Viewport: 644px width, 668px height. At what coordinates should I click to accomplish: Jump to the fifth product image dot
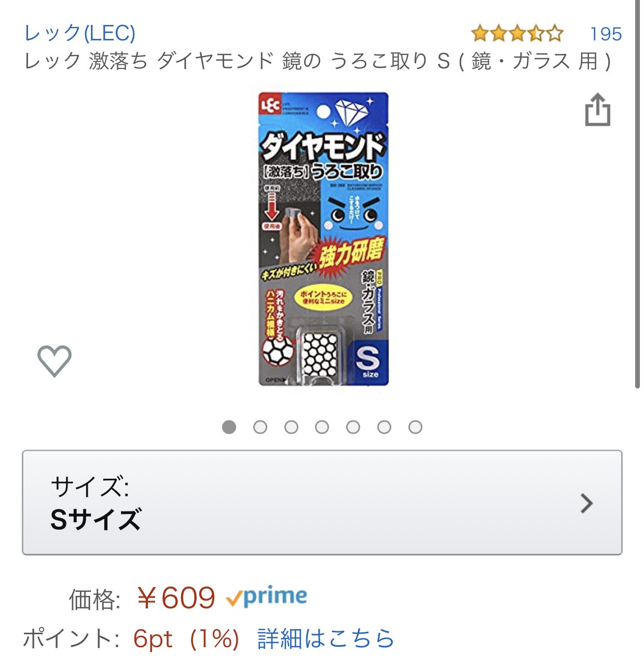353,427
